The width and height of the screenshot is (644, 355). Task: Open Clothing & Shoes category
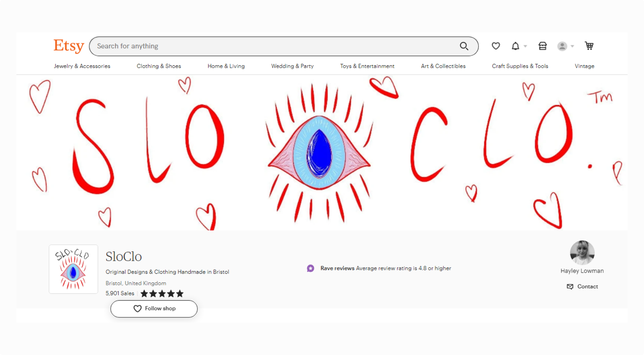(159, 66)
